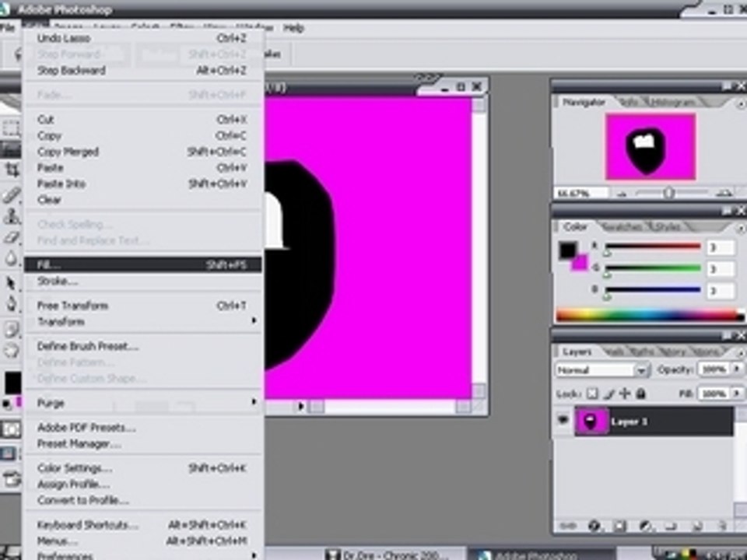Open File menu in menu bar
Screen dimensions: 747x560
(8, 28)
